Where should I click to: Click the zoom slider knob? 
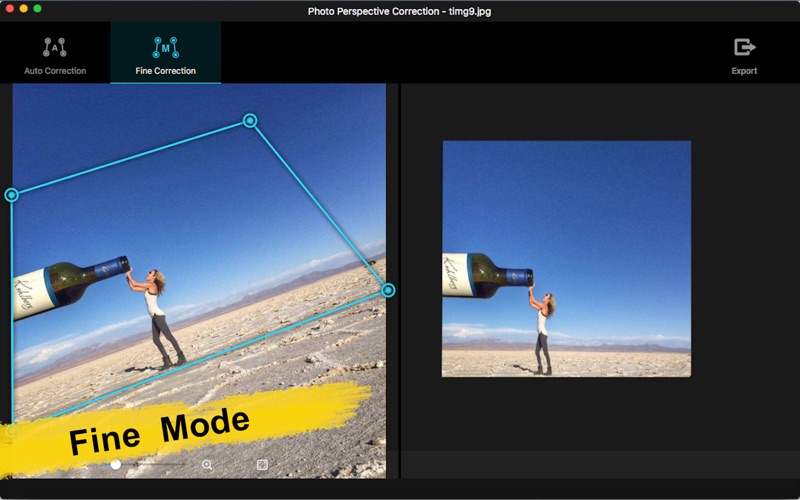click(116, 465)
